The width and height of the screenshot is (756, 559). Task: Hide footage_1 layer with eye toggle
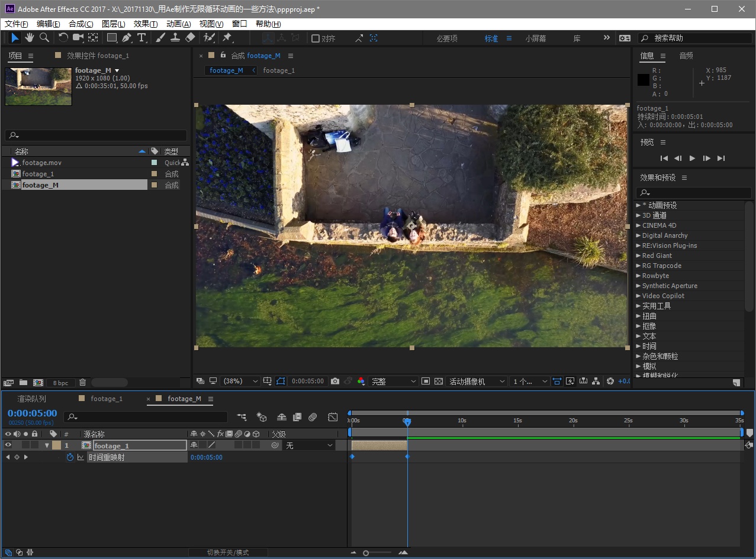8,445
